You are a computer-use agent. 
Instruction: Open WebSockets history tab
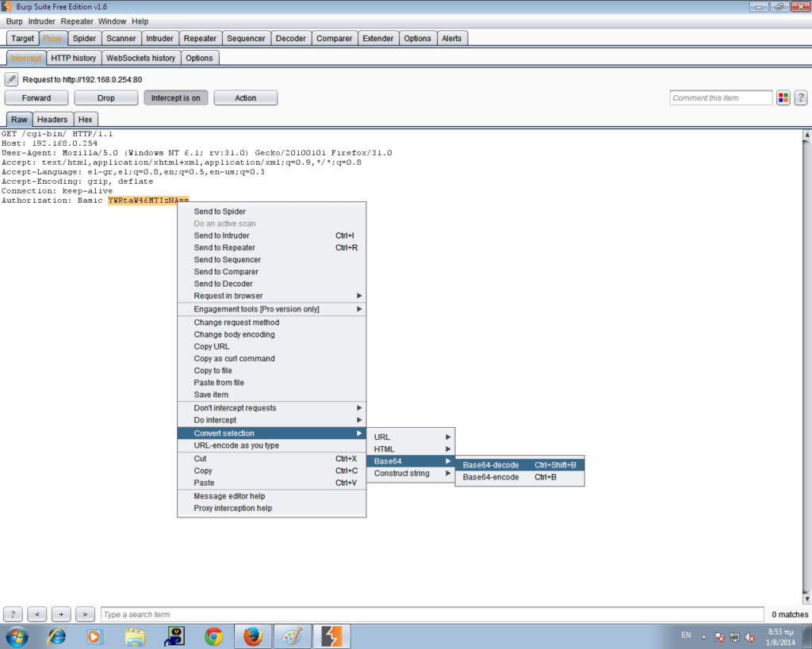coord(141,58)
